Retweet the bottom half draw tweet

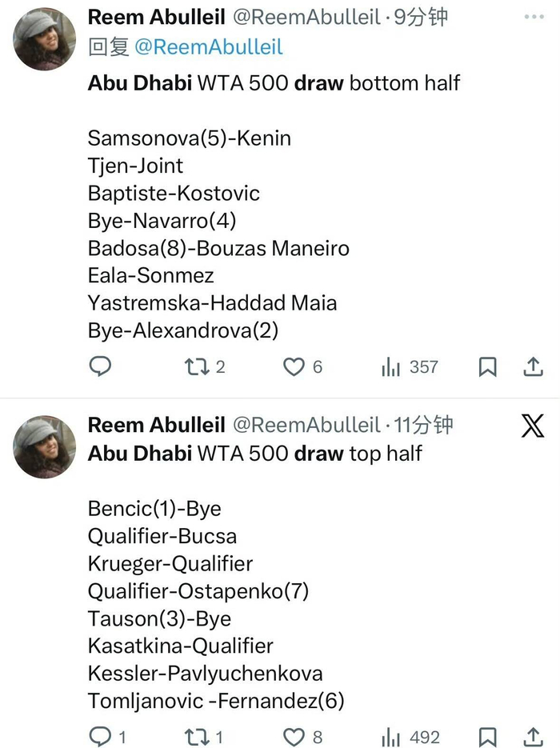pyautogui.click(x=196, y=366)
